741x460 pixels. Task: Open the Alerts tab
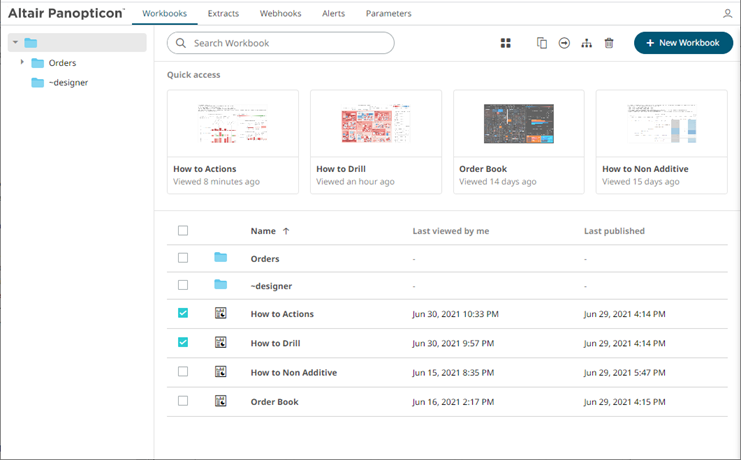[334, 14]
